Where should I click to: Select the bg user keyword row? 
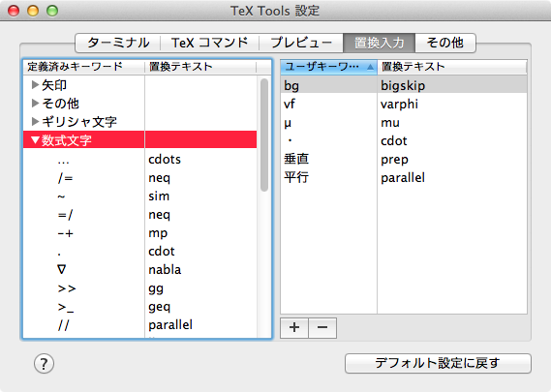tap(404, 85)
